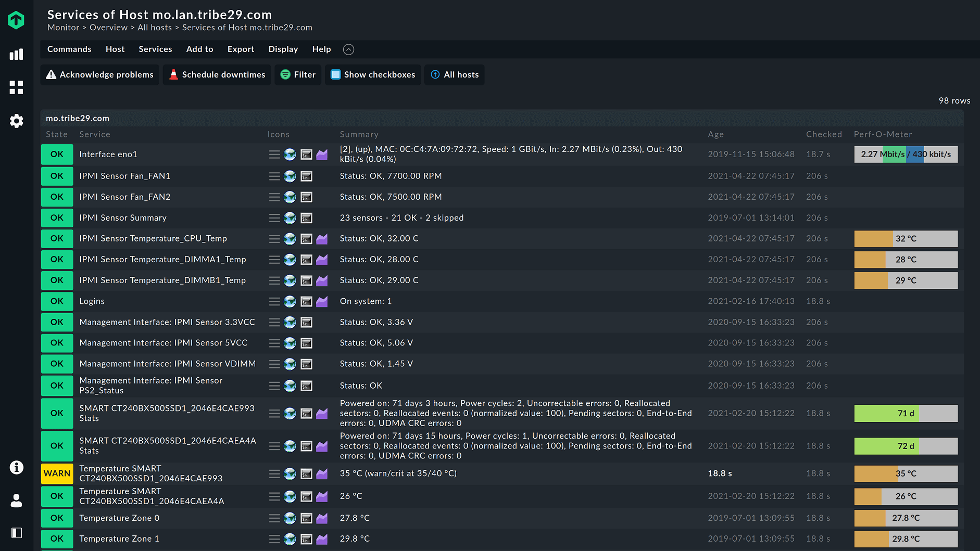Sort by the Checked column header
Viewport: 980px width, 551px height.
coord(824,134)
